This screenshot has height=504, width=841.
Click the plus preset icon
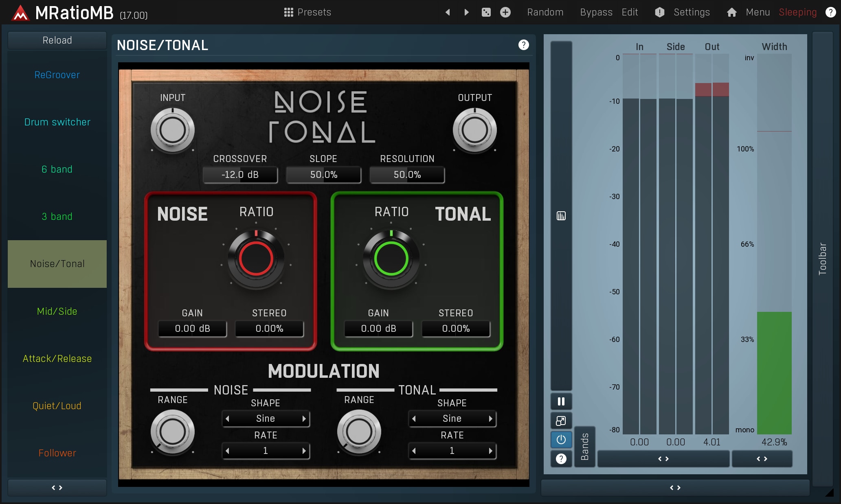tap(505, 12)
